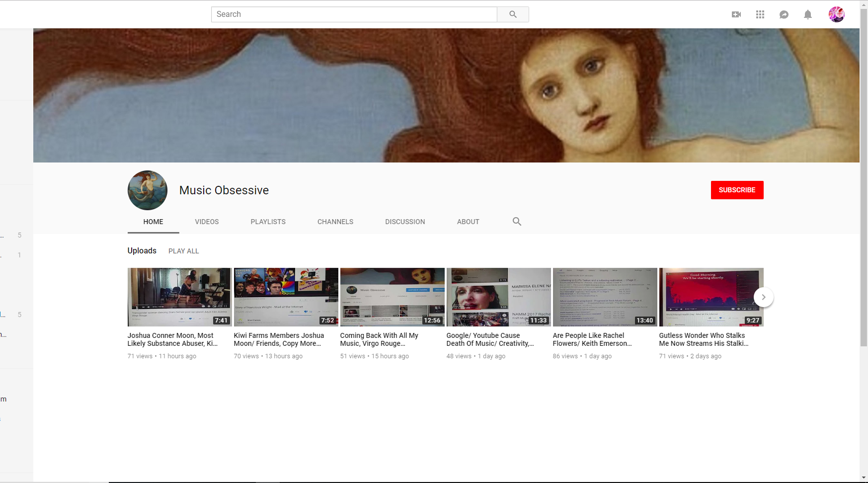Screen dimensions: 868x483
Task: Click the scrollbar down arrow
Action: coord(864,478)
